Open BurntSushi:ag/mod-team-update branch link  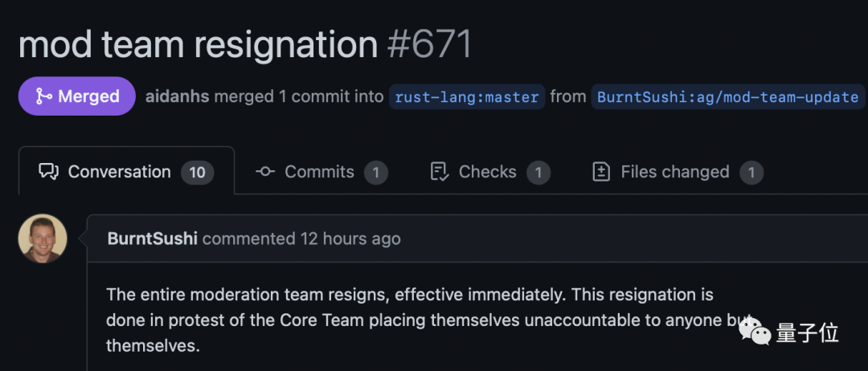727,97
